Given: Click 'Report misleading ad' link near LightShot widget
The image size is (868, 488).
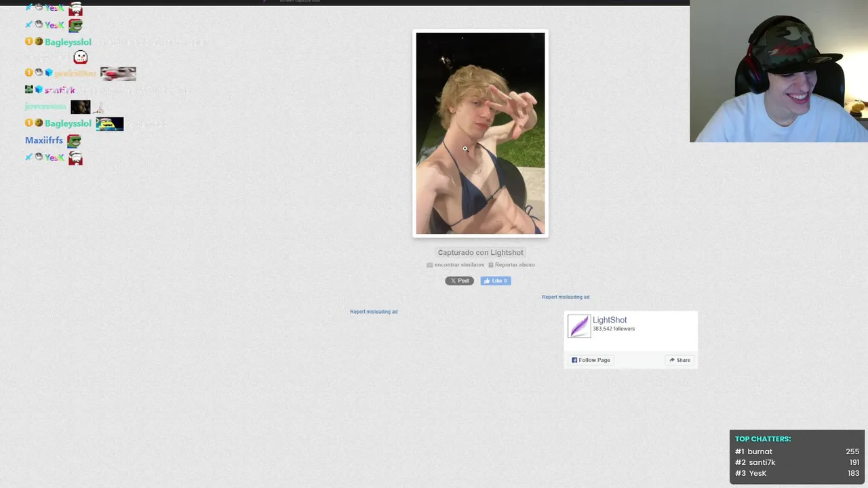Looking at the screenshot, I should coord(566,297).
